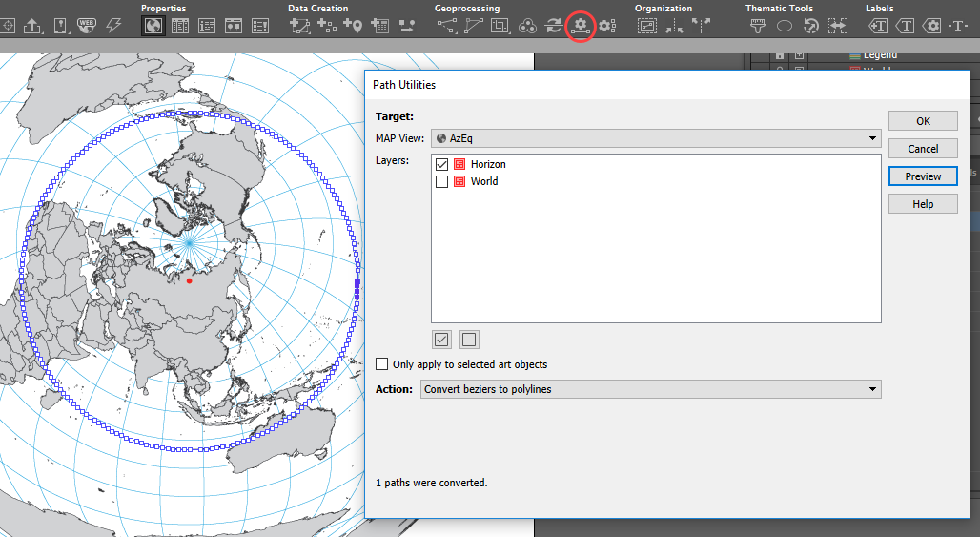Click the plus-table icon under Data Creation
The image size is (980, 537).
click(x=379, y=26)
